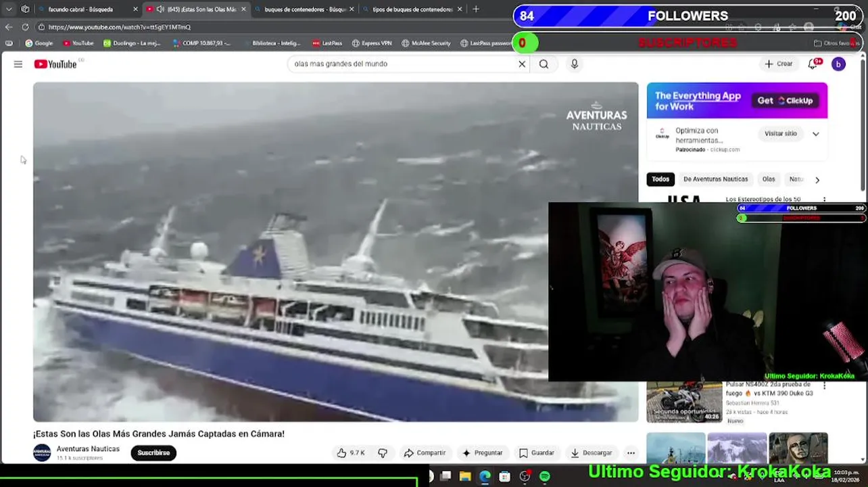Start voice search with microphone
868x487 pixels.
[575, 64]
